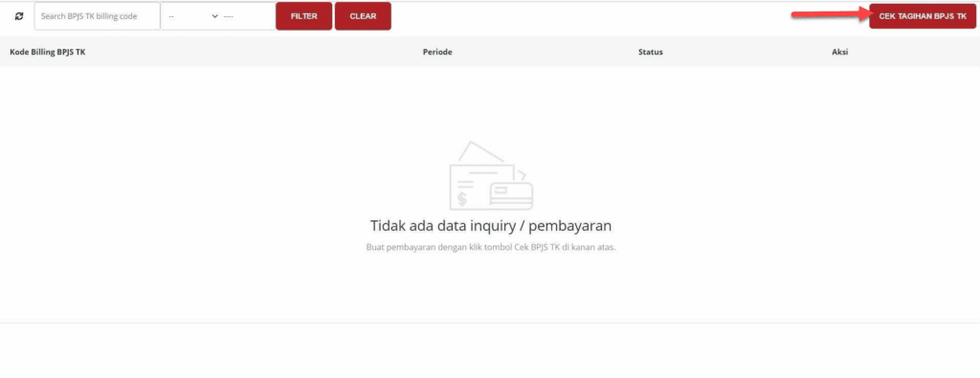Viewport: 980px width, 378px height.
Task: Click the Status column header
Action: tap(651, 52)
